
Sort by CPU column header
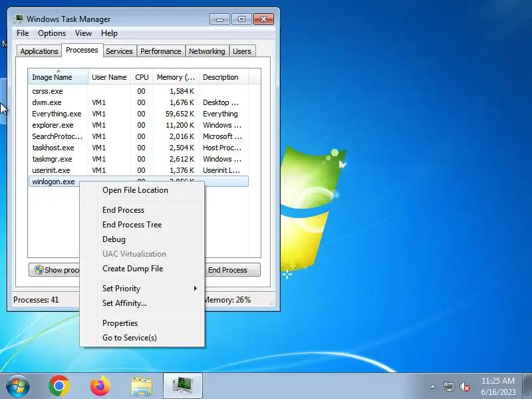point(142,77)
